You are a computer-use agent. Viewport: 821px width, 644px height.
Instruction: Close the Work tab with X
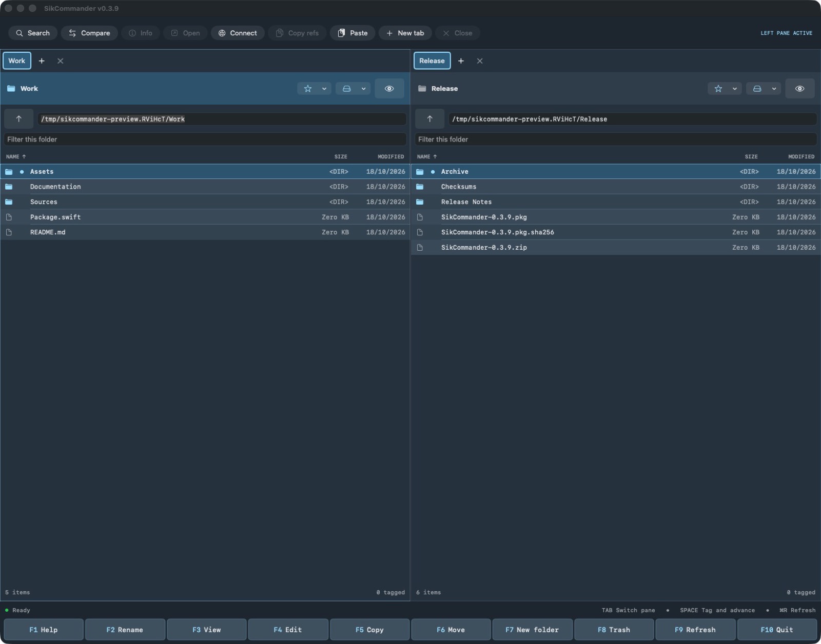61,61
